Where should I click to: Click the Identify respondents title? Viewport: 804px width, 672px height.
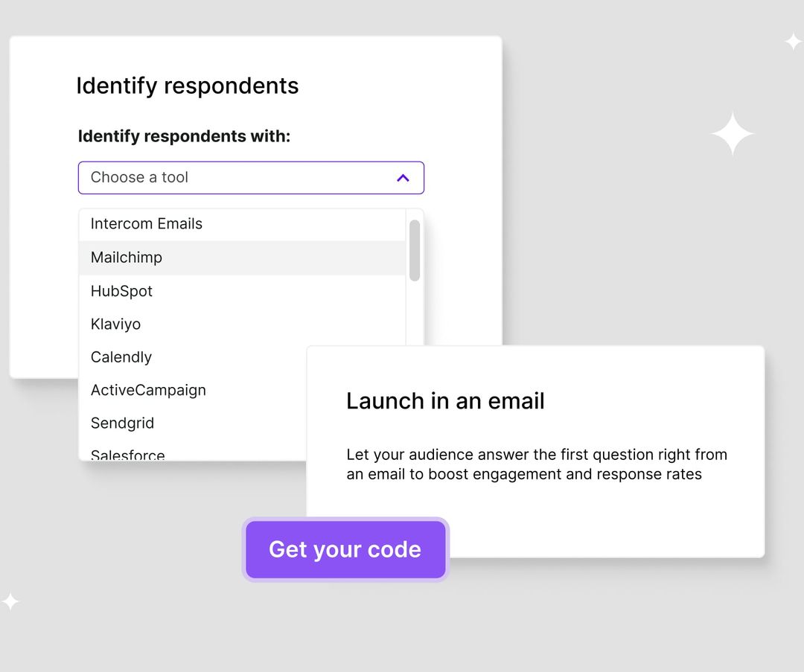pos(187,86)
